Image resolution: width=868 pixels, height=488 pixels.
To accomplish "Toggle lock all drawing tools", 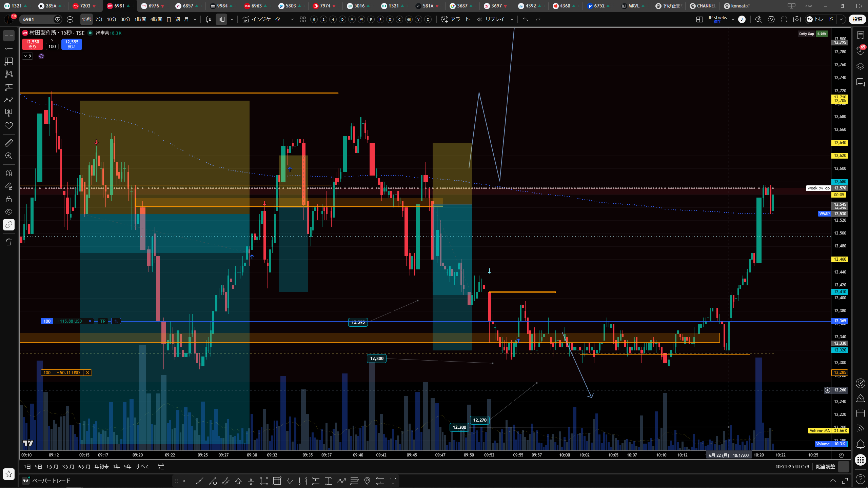I will click(9, 199).
